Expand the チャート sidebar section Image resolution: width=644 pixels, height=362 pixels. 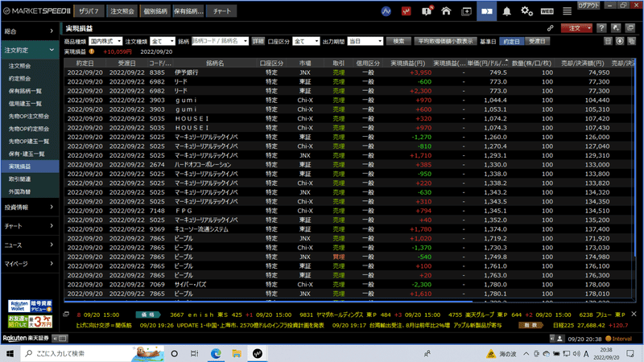[x=29, y=226]
